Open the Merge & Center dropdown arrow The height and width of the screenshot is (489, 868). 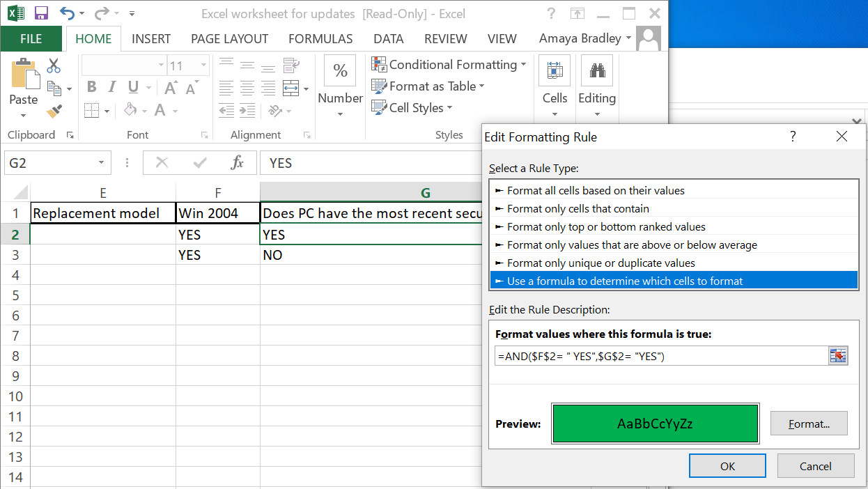pos(307,88)
